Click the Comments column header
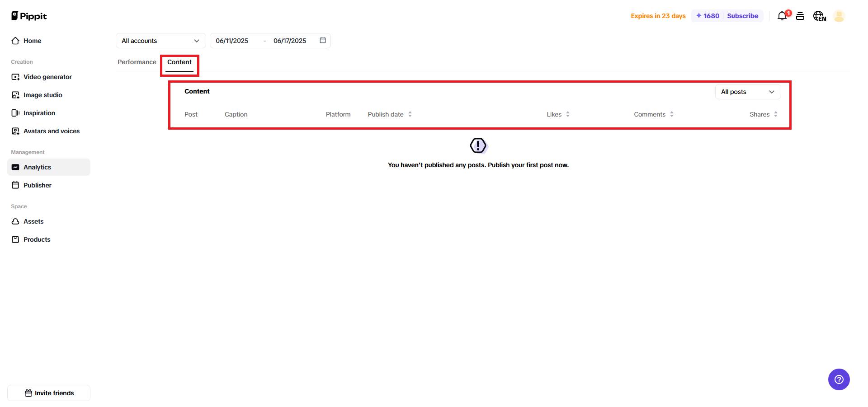 coord(650,114)
